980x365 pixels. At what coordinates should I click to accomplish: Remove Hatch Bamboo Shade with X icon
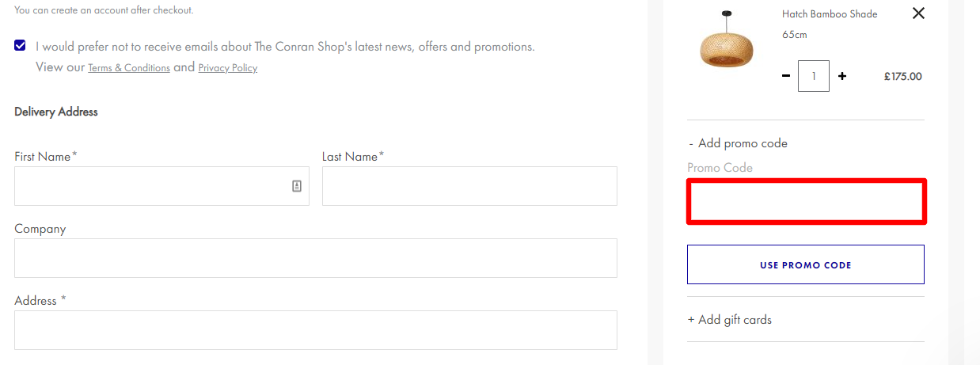pos(918,13)
